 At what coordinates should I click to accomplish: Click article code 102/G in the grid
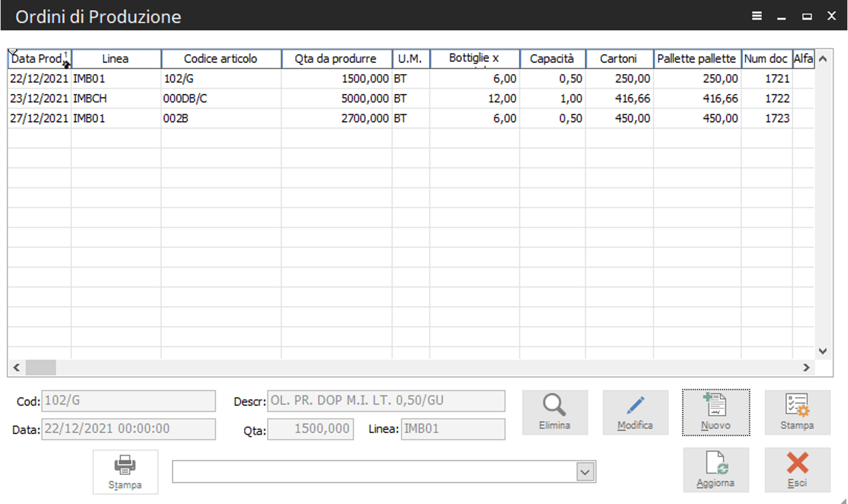(x=221, y=79)
